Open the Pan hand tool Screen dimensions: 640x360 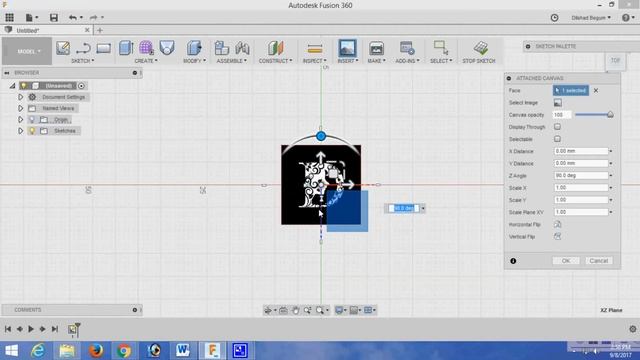click(x=296, y=311)
